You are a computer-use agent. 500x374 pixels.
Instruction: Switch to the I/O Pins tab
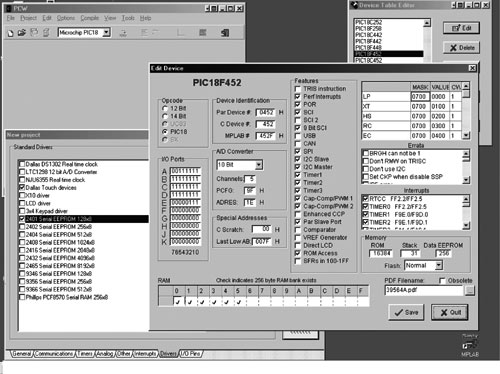click(191, 354)
